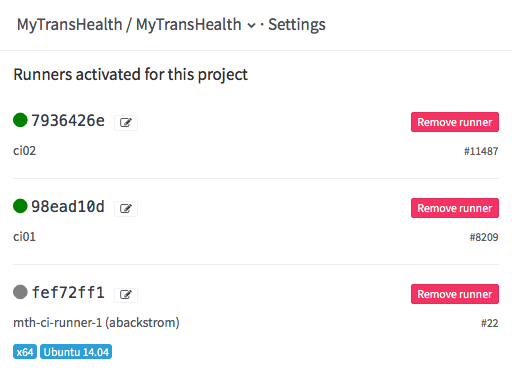Click the gray status dot of fef72ff1
Viewport: 512px width, 372px height.
click(x=20, y=292)
